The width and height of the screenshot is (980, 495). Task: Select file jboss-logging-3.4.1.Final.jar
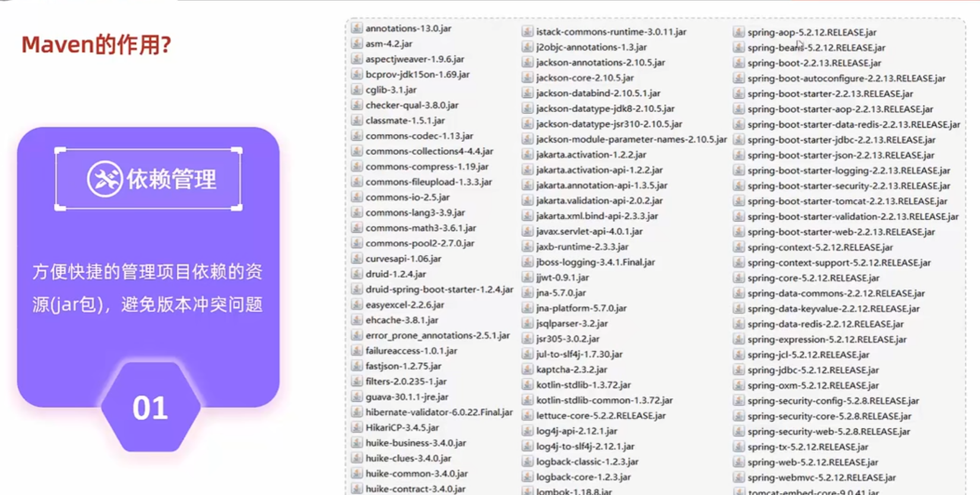596,262
